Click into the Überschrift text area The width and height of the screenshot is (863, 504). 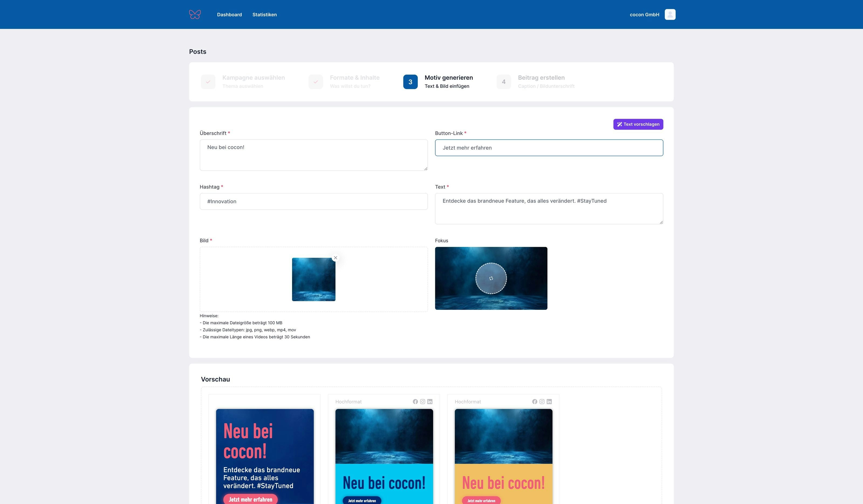point(313,155)
